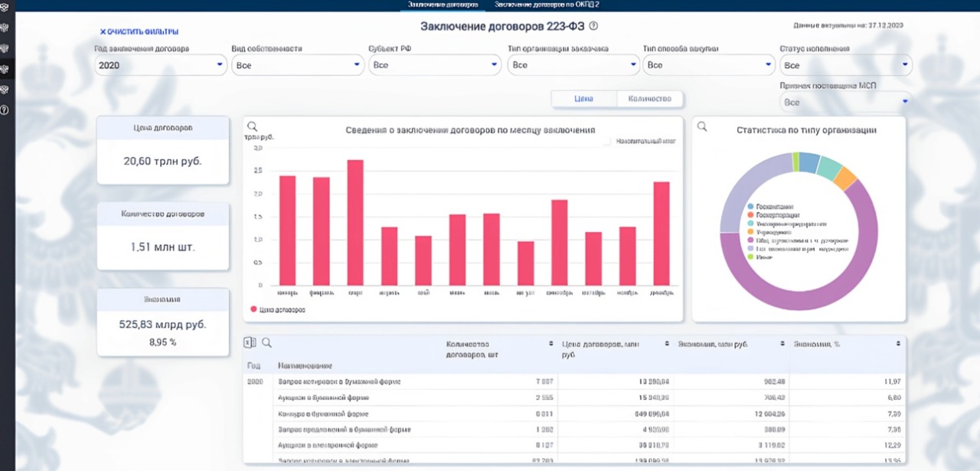Enable the Накопительный итог checkbox
980x471 pixels.
point(607,142)
